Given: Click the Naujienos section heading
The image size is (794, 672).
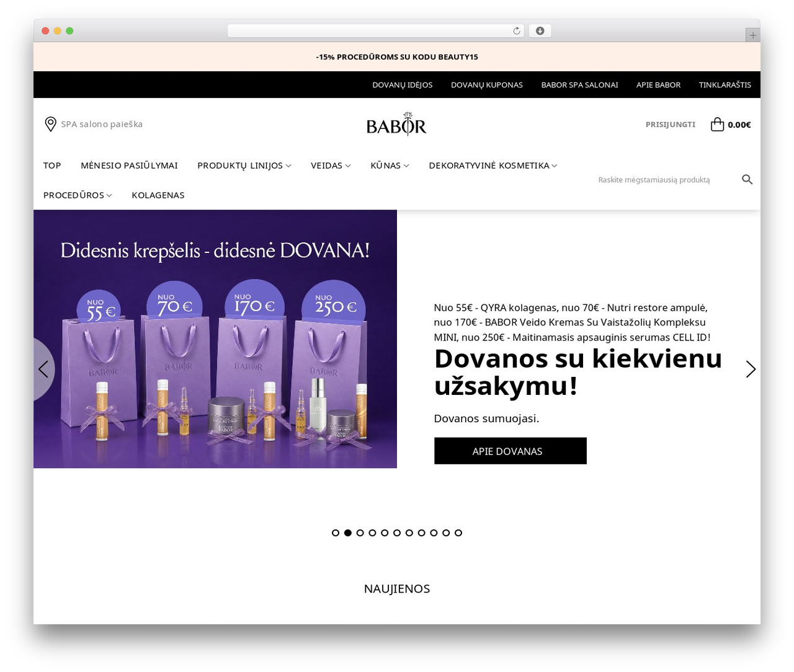Looking at the screenshot, I should pyautogui.click(x=397, y=588).
